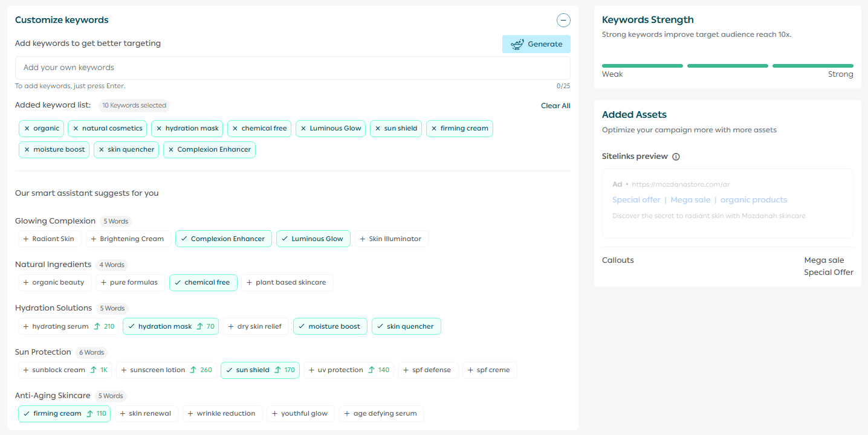Click the Keywords Strength middle bar segment
Viewport: 868px width, 435px height.
(x=727, y=66)
